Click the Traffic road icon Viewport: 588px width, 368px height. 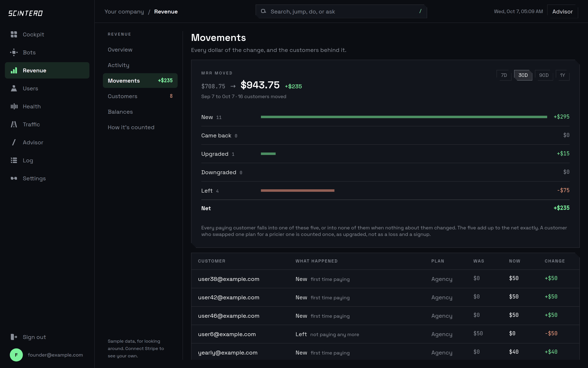[14, 124]
